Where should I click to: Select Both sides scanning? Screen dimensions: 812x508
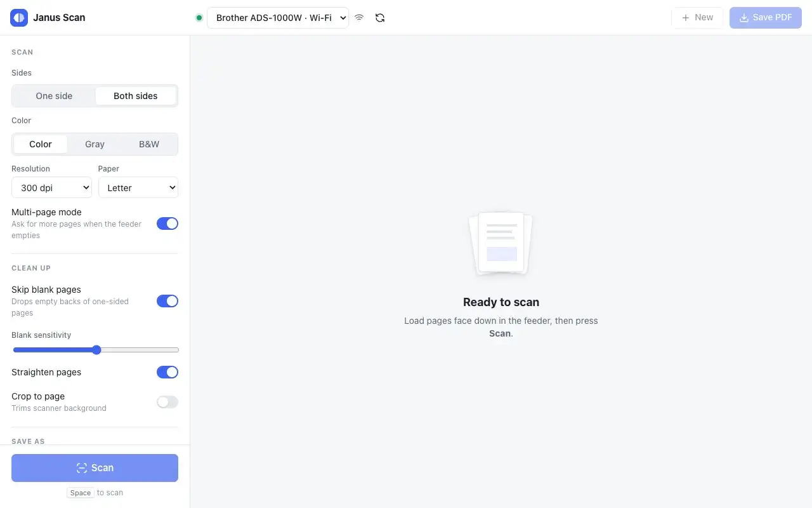point(136,96)
